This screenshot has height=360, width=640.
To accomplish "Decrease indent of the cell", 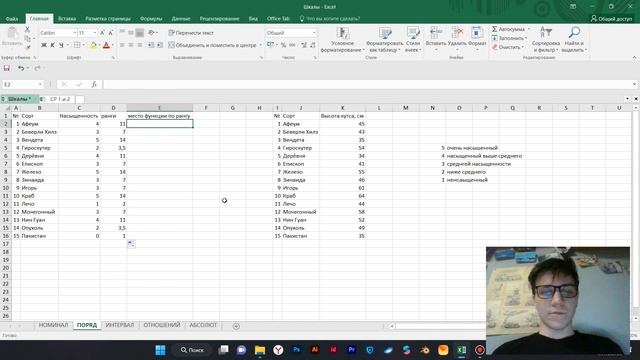I will click(x=151, y=45).
